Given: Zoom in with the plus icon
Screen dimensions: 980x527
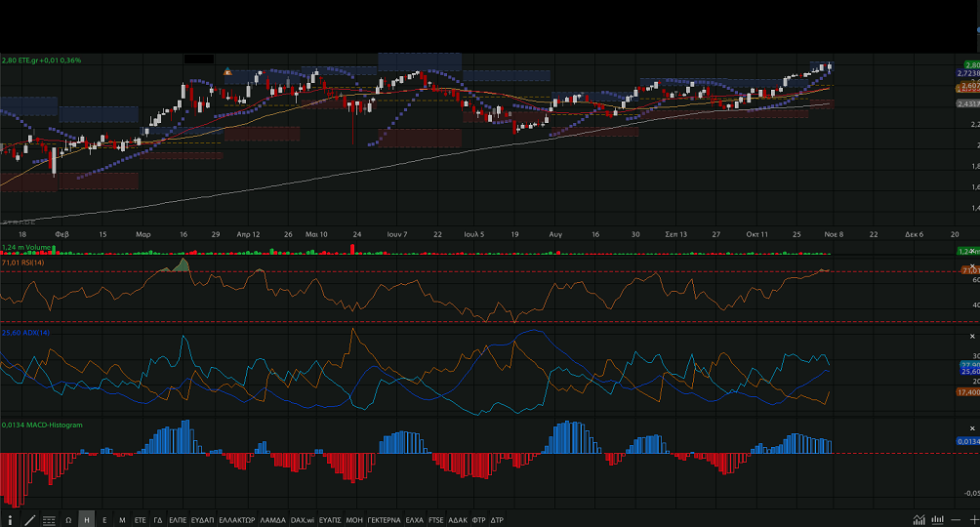Looking at the screenshot, I should [x=973, y=520].
